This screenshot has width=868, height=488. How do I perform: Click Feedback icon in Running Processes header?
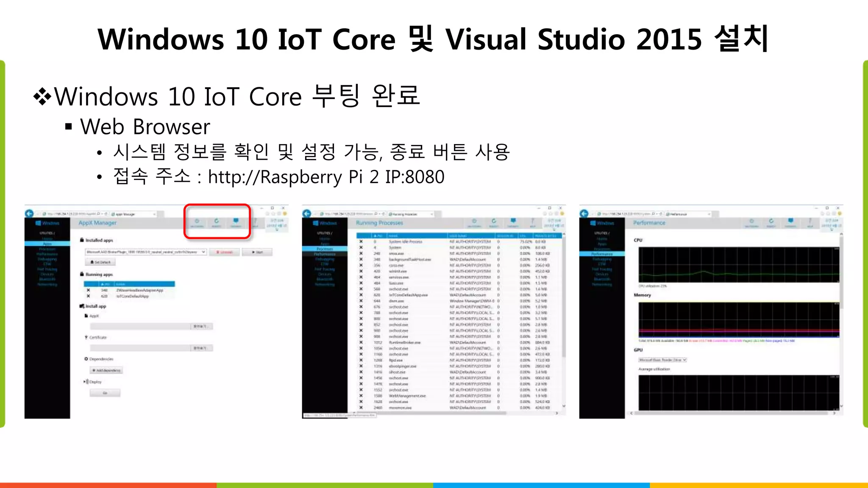point(513,222)
